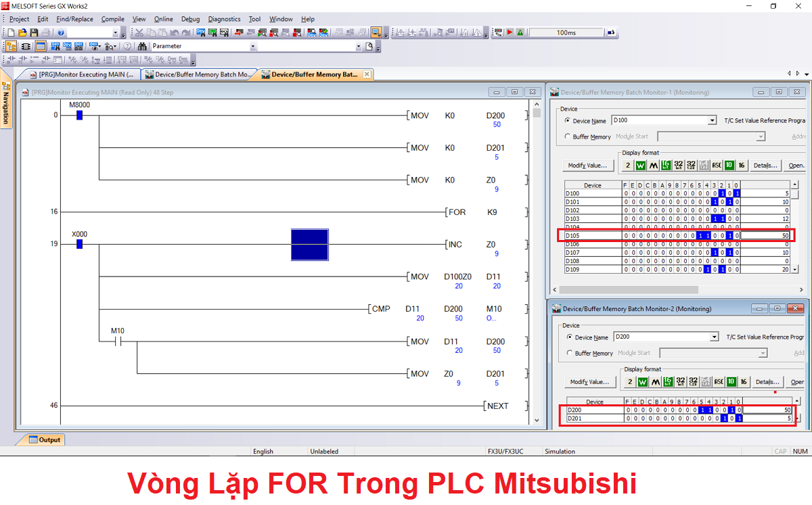
Task: Click the green warning triangle icon
Action: 520,32
